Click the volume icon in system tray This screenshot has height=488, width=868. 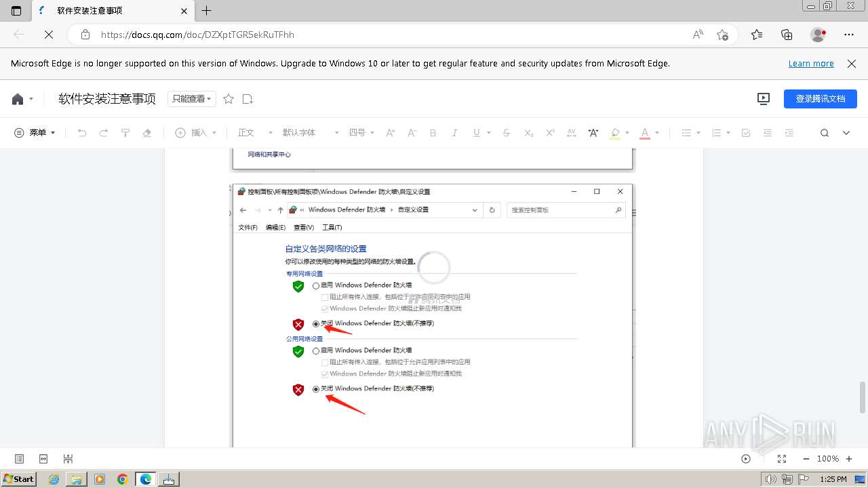pyautogui.click(x=771, y=479)
